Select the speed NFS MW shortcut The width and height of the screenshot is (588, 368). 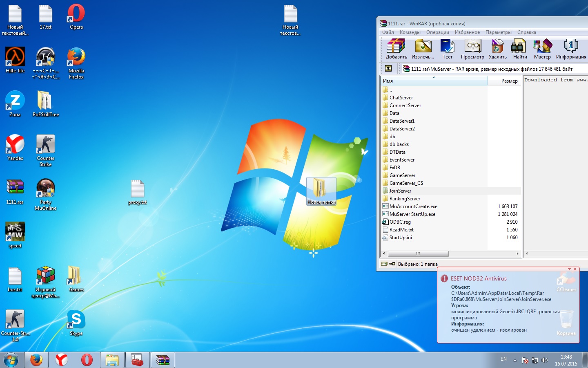[15, 235]
